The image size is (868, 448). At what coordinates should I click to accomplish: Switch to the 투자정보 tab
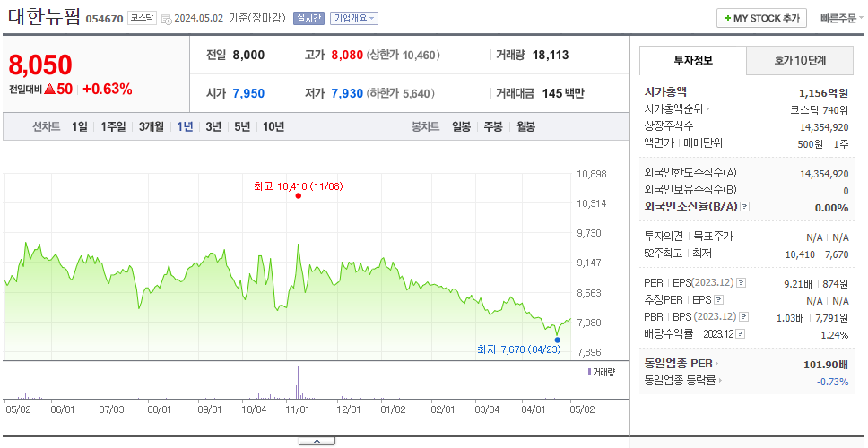click(x=693, y=61)
